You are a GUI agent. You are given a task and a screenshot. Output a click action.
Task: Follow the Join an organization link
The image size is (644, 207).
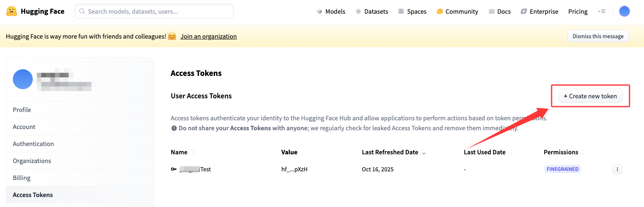(208, 36)
